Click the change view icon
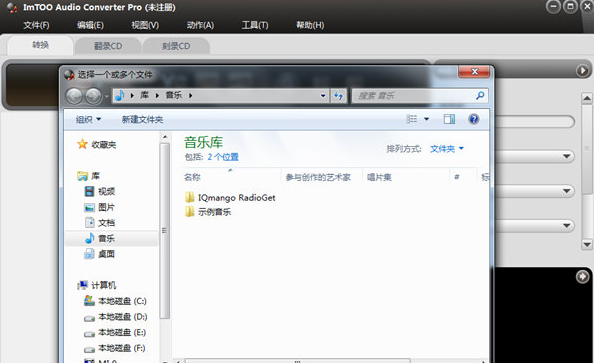Image resolution: width=594 pixels, height=363 pixels. click(x=412, y=119)
